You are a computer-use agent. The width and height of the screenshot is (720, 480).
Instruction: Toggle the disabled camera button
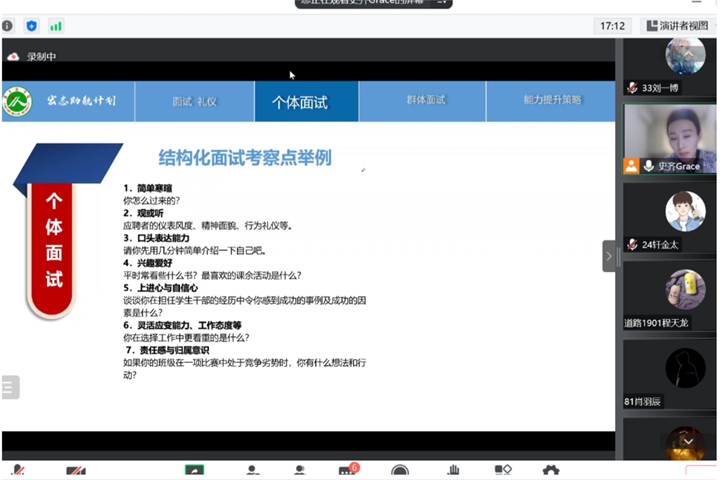(75, 471)
